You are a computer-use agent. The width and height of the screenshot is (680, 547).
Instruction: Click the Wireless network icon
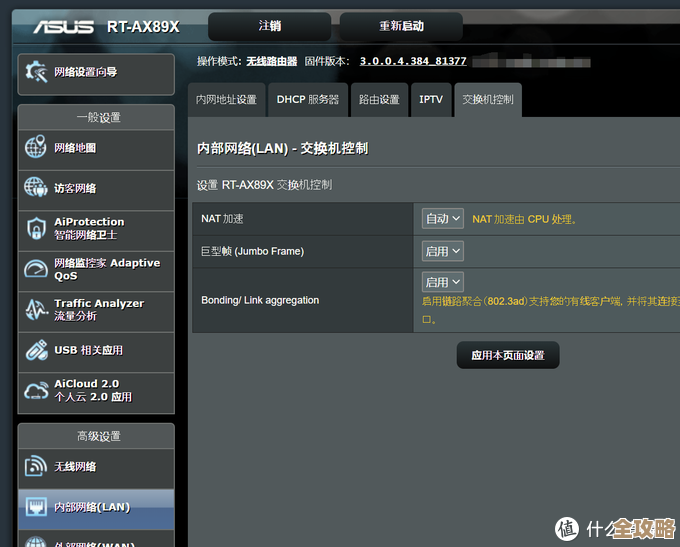point(36,466)
